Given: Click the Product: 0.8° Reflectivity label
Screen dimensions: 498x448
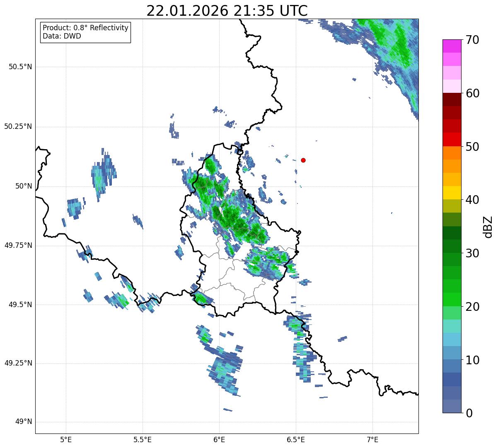Looking at the screenshot, I should coord(86,28).
